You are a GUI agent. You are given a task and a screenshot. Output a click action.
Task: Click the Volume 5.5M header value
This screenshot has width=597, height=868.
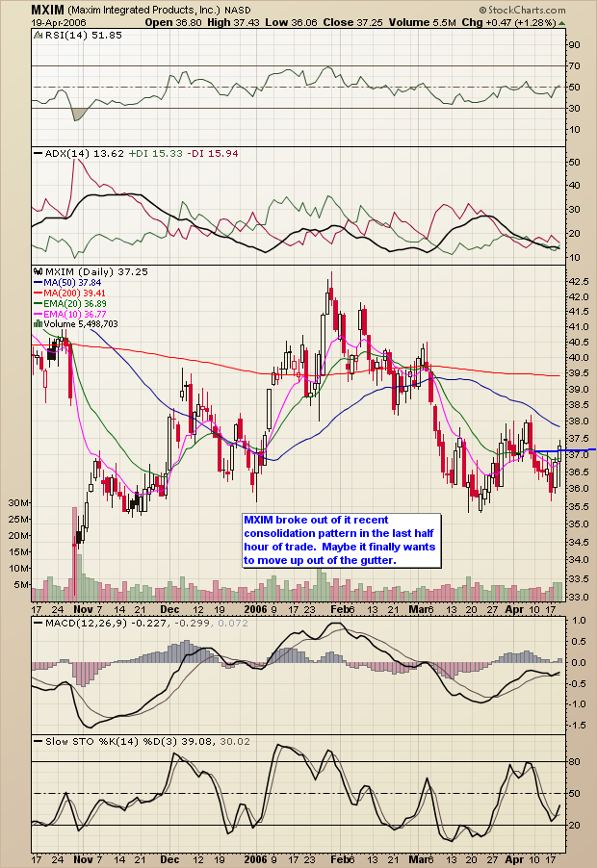[423, 23]
